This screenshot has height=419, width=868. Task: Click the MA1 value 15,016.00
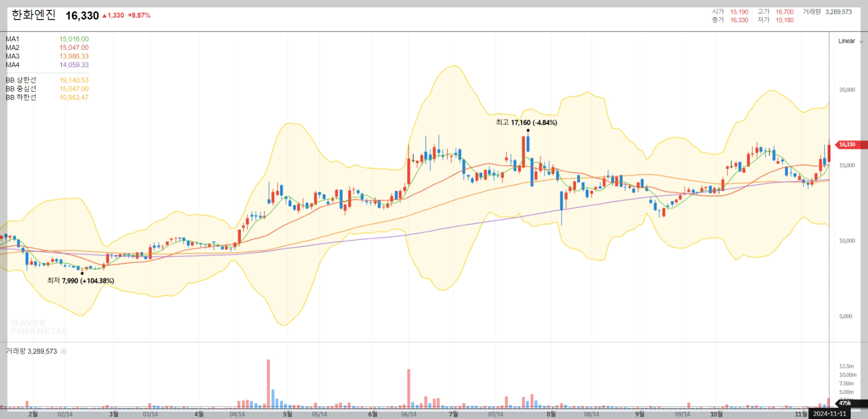pos(74,39)
